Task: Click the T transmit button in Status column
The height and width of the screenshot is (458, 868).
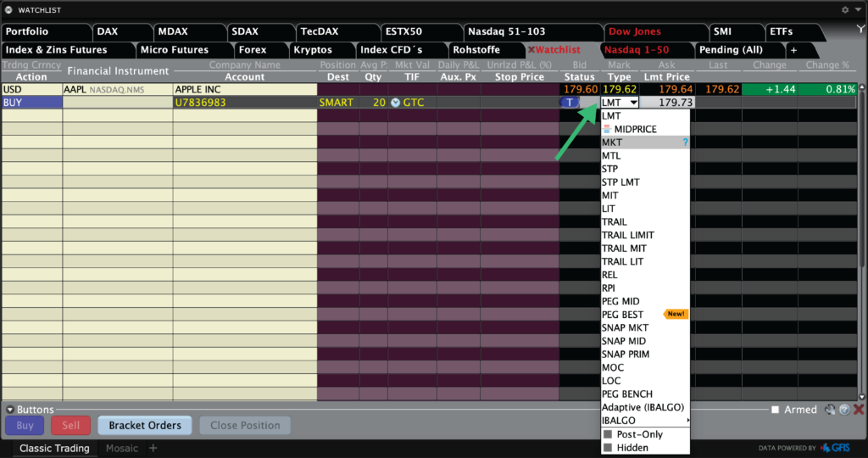Action: click(x=570, y=103)
